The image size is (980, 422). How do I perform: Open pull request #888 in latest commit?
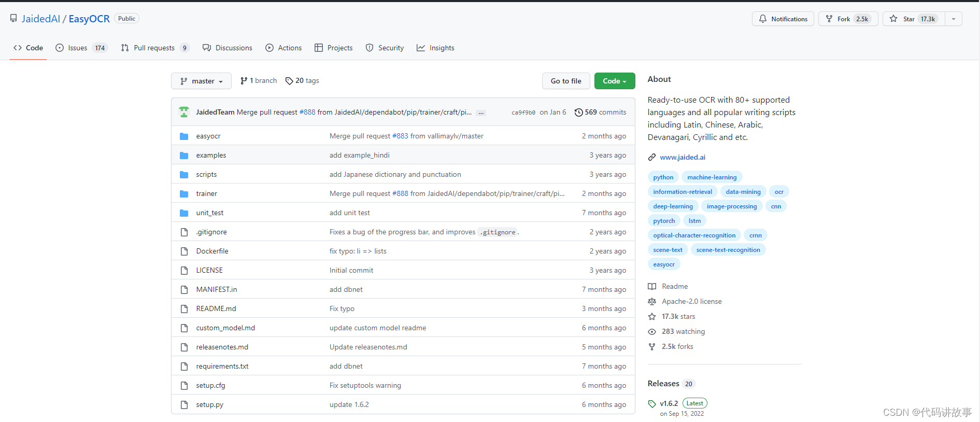pyautogui.click(x=307, y=112)
